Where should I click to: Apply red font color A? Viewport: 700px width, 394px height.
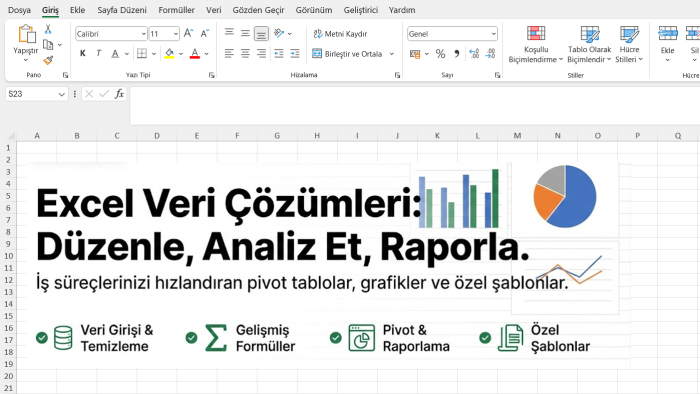click(x=195, y=54)
